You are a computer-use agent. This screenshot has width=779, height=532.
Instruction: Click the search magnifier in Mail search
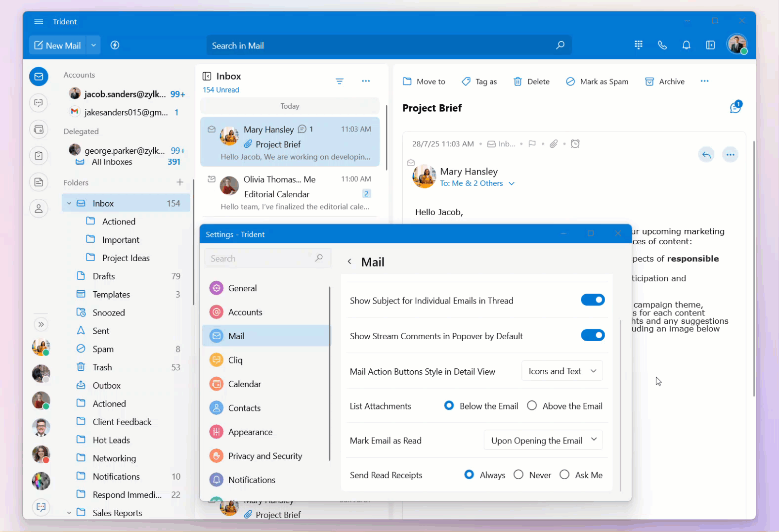560,45
